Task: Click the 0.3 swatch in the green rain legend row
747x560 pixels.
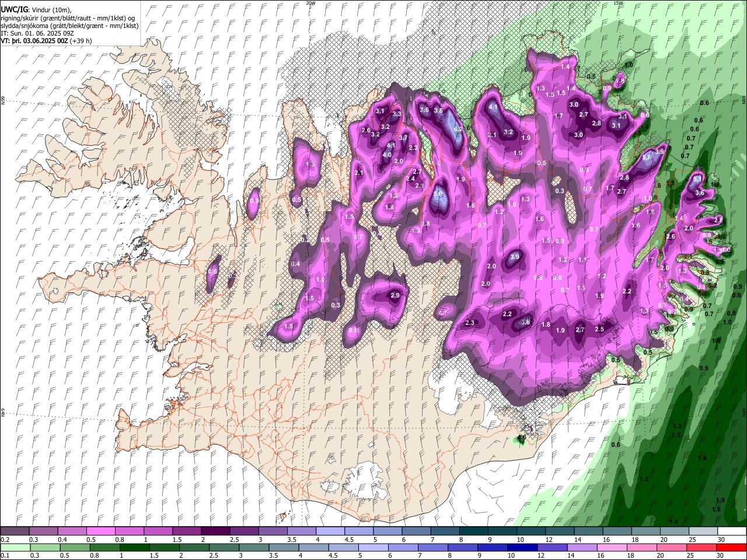Action: pyautogui.click(x=45, y=548)
